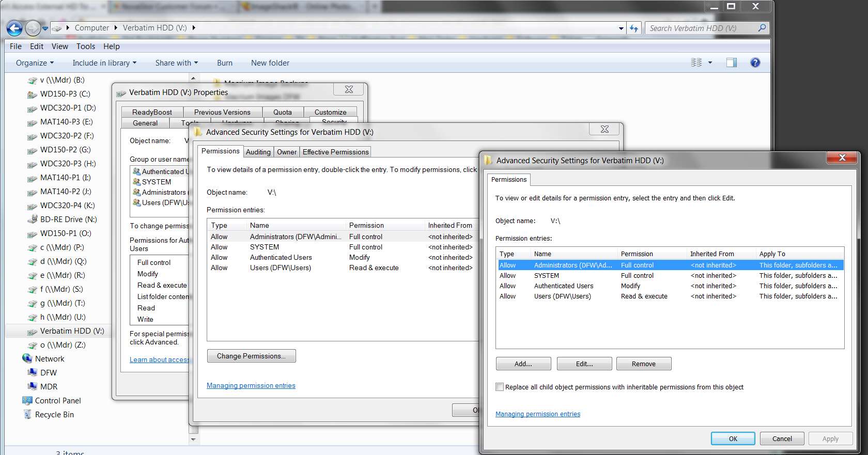This screenshot has width=868, height=455.
Task: Select the WDC320-P1 (D:) drive icon
Action: [x=32, y=108]
